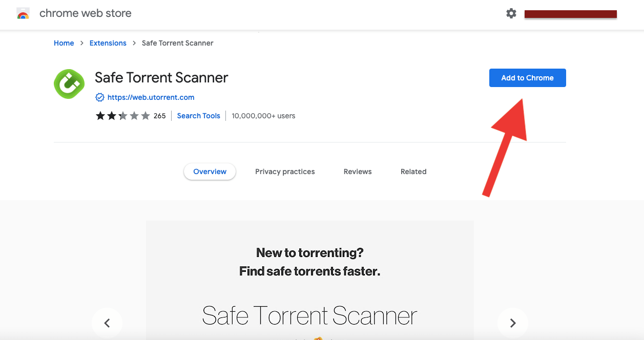
Task: Click the Home breadcrumb link
Action: [x=64, y=43]
